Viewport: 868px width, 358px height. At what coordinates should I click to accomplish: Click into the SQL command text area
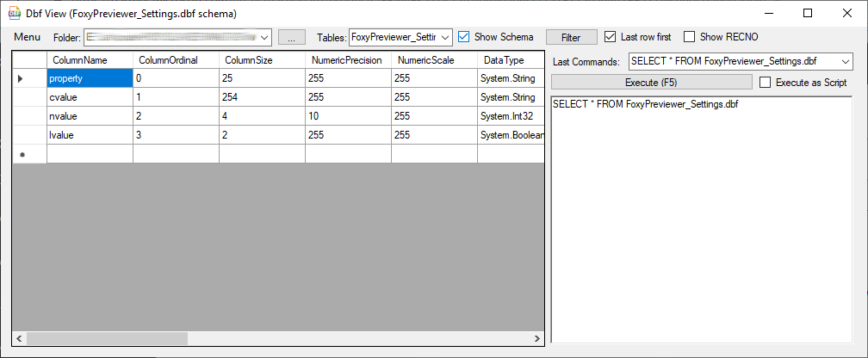(701, 219)
